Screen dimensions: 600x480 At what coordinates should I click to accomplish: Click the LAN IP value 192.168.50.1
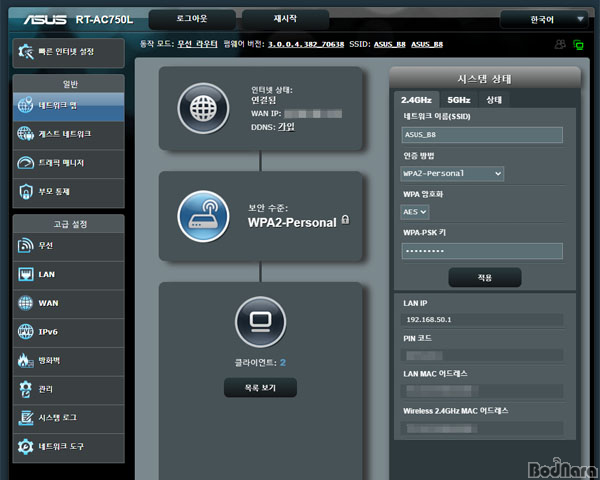point(429,320)
